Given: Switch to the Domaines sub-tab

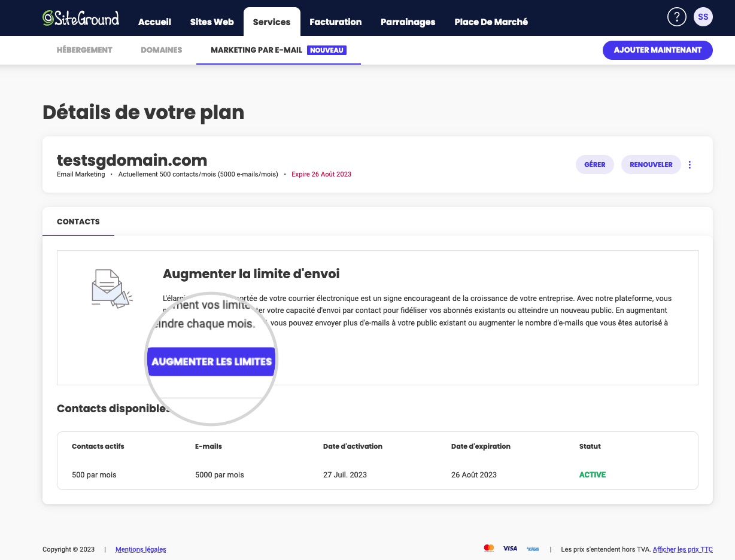Looking at the screenshot, I should click(162, 50).
